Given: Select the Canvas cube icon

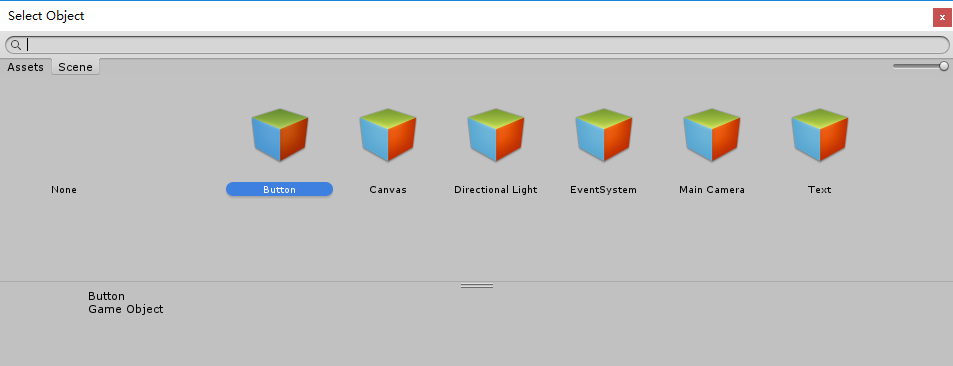Looking at the screenshot, I should [x=388, y=135].
